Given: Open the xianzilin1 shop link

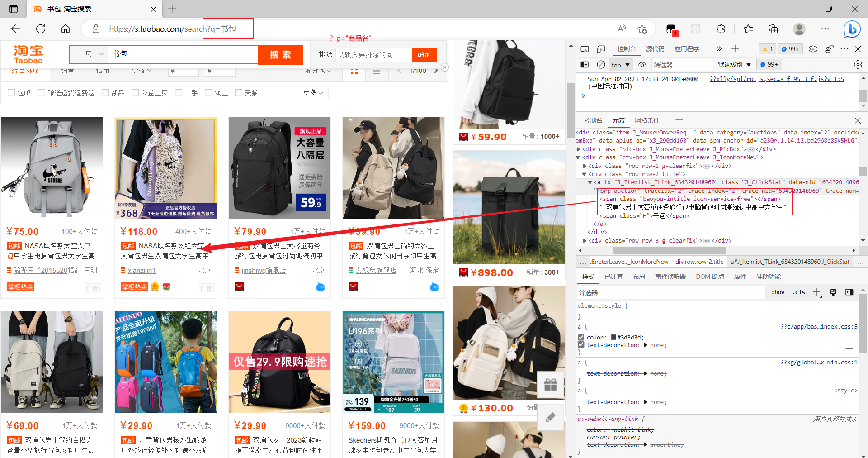Looking at the screenshot, I should click(x=142, y=271).
